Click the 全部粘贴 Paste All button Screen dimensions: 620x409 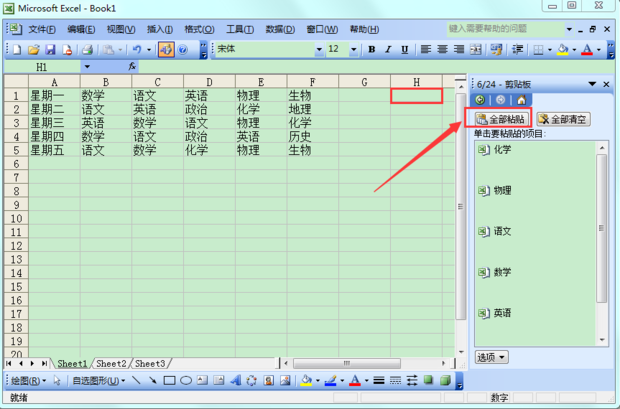[x=501, y=119]
